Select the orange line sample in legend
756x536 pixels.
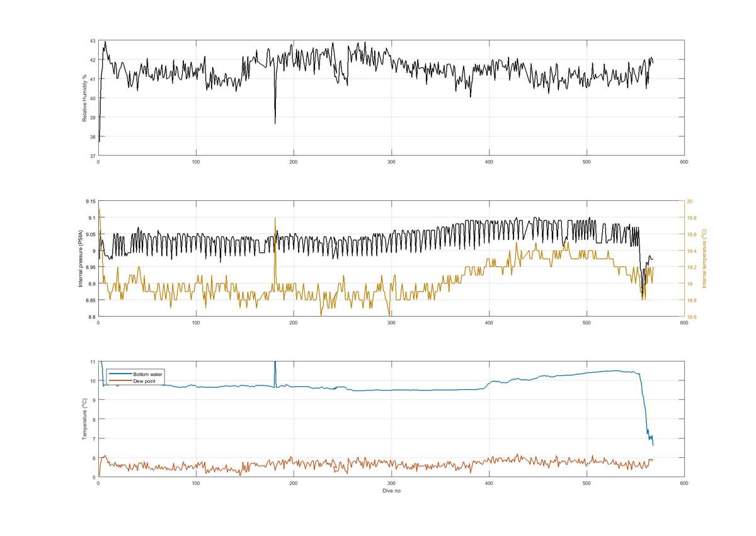120,380
